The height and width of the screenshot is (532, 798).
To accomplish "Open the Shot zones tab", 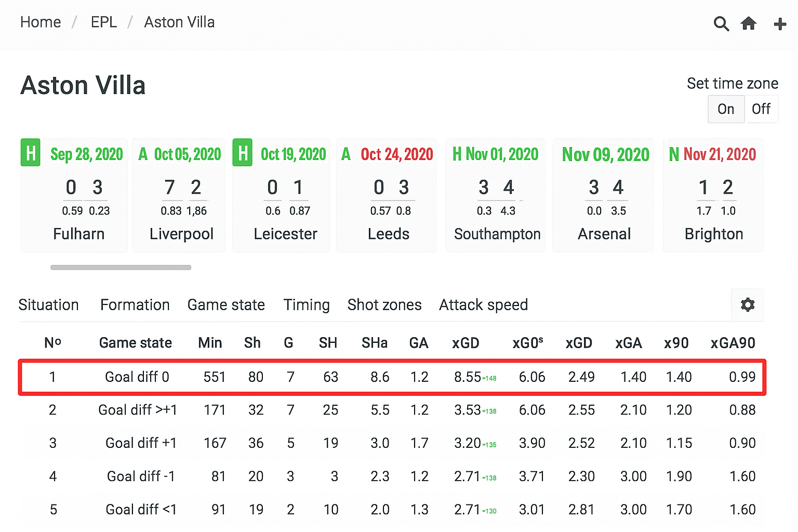I will tap(384, 305).
